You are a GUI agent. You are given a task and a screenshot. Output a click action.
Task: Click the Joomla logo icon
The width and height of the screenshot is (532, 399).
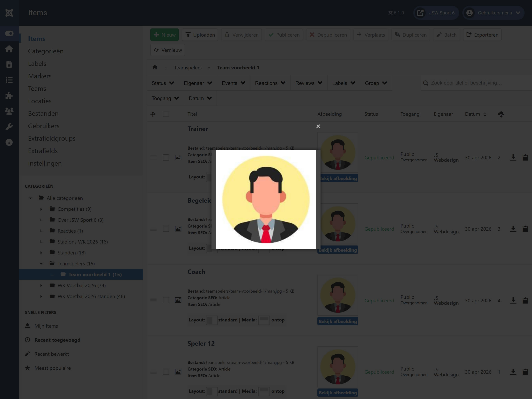pos(9,13)
